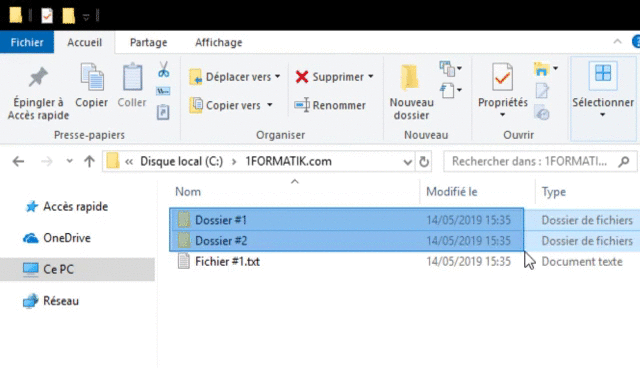
Task: Go forward with the right arrow
Action: [47, 162]
